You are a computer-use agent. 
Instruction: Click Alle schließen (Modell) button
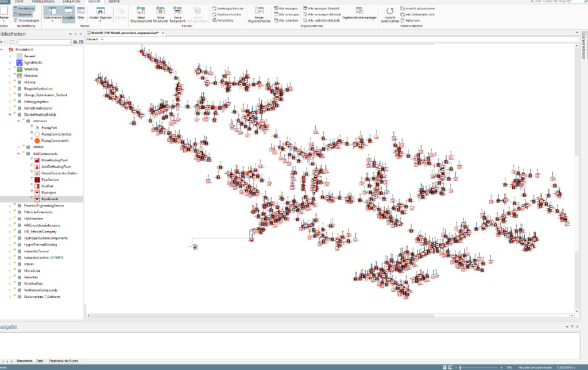322,20
